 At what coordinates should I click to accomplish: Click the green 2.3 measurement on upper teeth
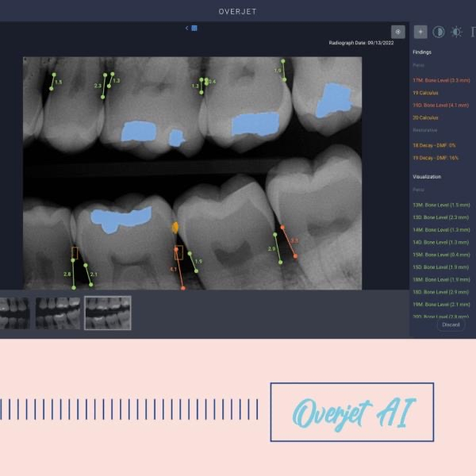point(104,86)
